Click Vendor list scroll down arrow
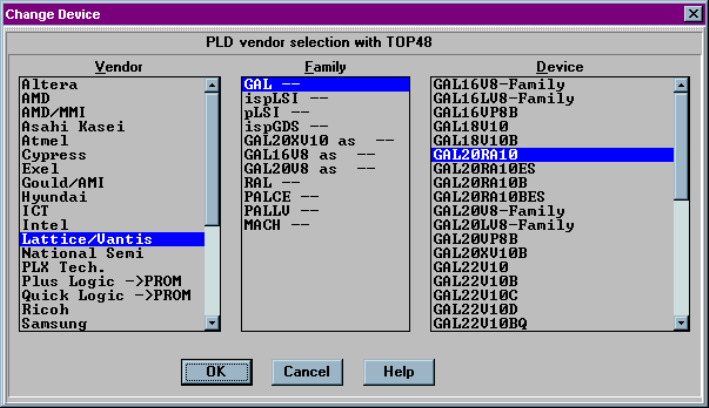 point(212,323)
